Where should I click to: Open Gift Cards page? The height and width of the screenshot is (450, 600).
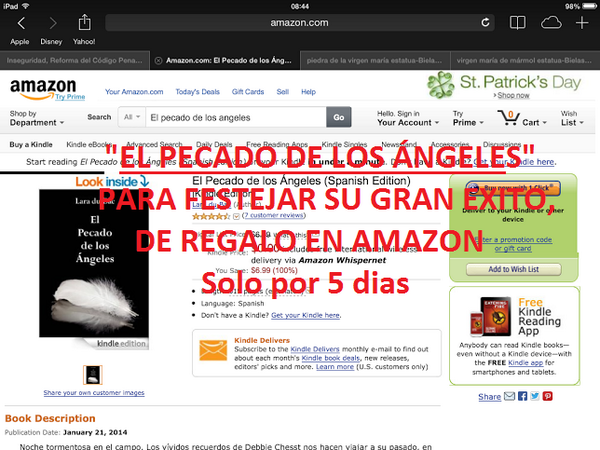[x=248, y=92]
